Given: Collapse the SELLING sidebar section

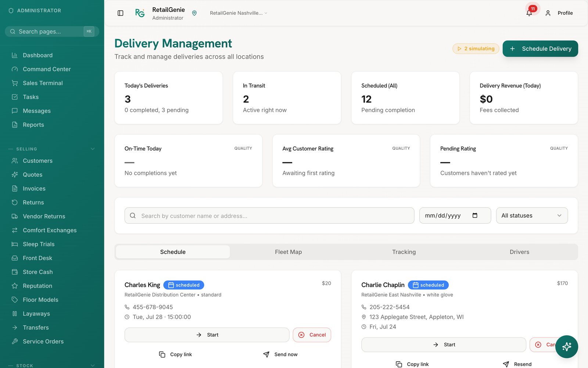Looking at the screenshot, I should tap(93, 149).
